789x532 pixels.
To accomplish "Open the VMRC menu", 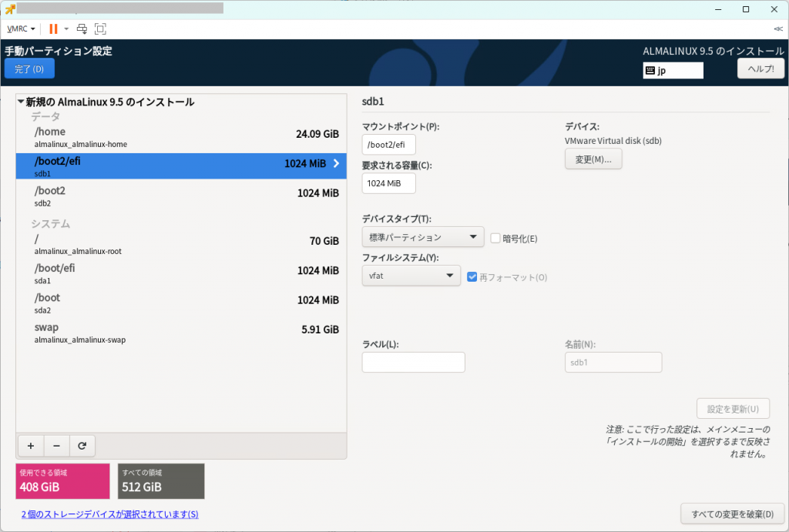I will click(x=21, y=28).
